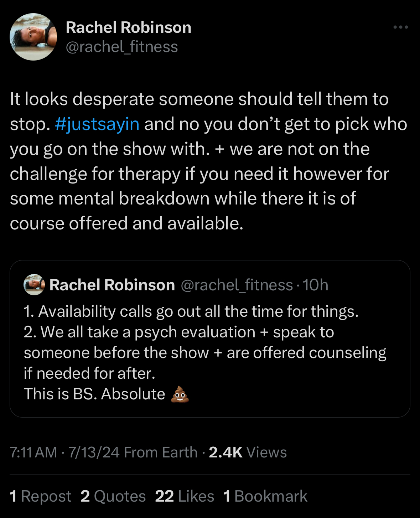Open the Rachel Robinson display name
This screenshot has width=420, height=518.
point(129,27)
